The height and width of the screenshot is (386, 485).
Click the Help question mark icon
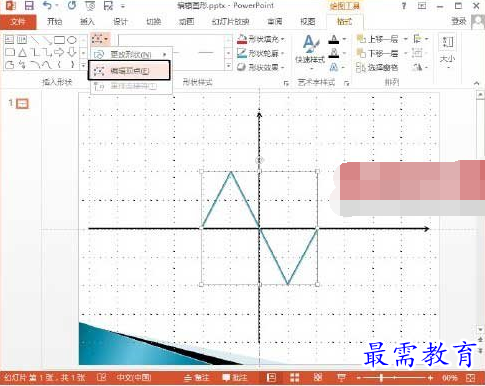[404, 6]
